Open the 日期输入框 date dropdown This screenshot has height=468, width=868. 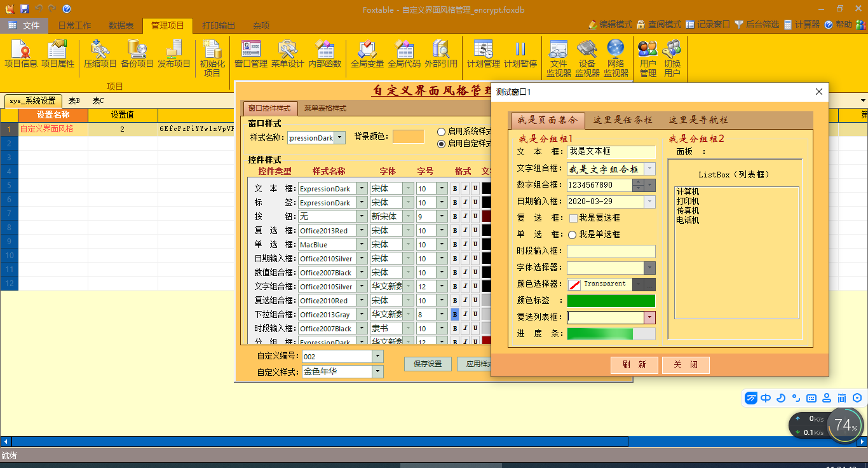649,202
